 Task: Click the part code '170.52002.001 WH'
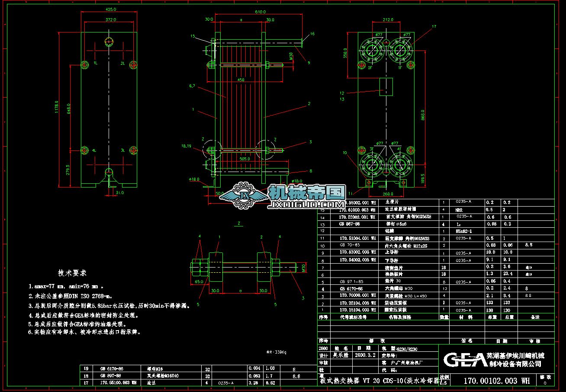click(x=357, y=217)
